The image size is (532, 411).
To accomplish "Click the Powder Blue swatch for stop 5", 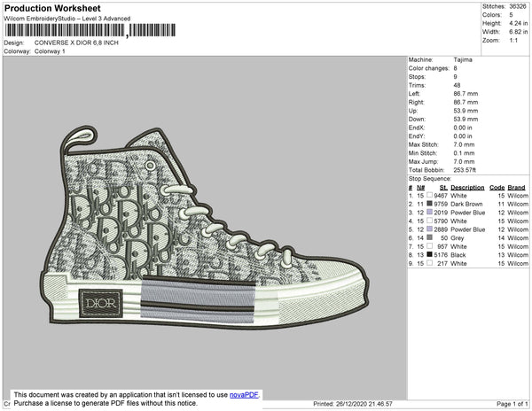I will [429, 229].
